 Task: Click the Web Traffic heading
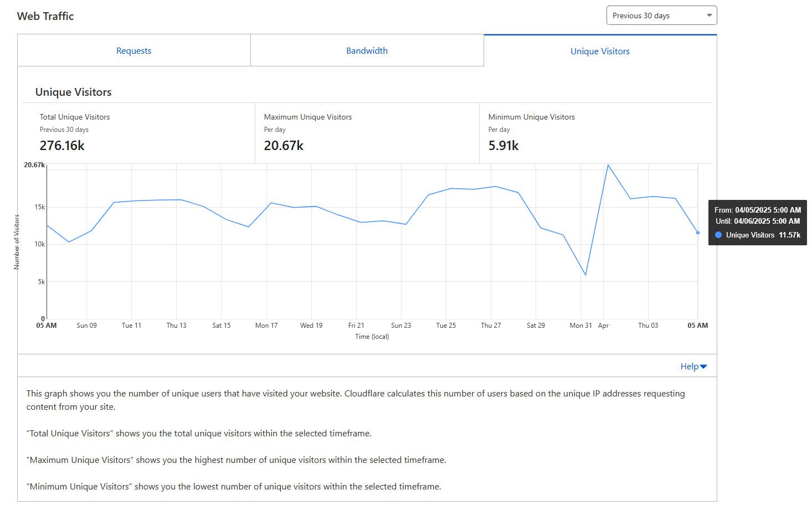[45, 16]
